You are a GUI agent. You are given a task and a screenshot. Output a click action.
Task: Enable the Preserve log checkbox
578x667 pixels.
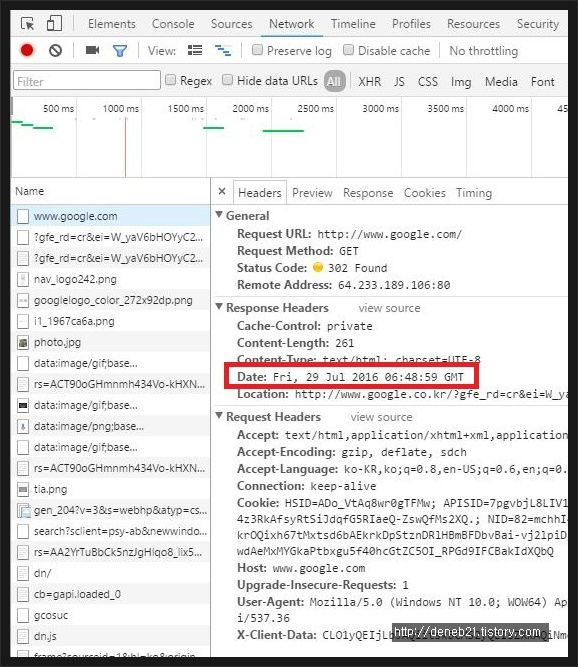(257, 50)
